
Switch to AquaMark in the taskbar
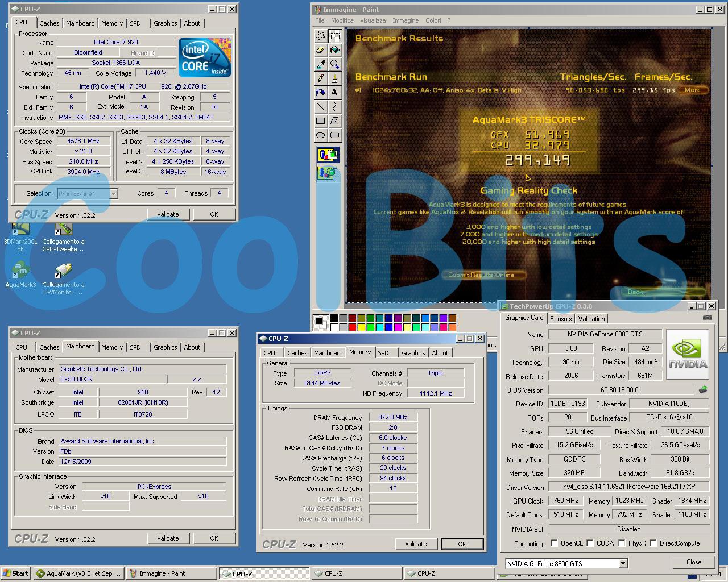pyautogui.click(x=78, y=573)
